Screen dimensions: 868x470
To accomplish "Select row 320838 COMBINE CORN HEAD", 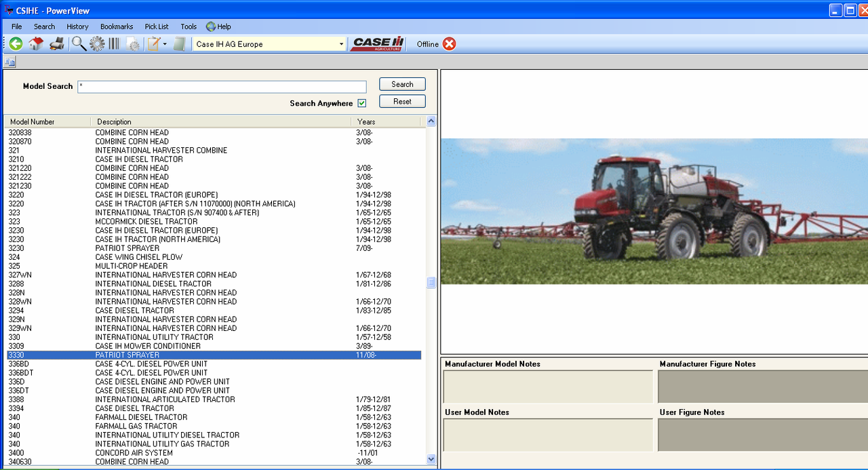I will click(214, 133).
